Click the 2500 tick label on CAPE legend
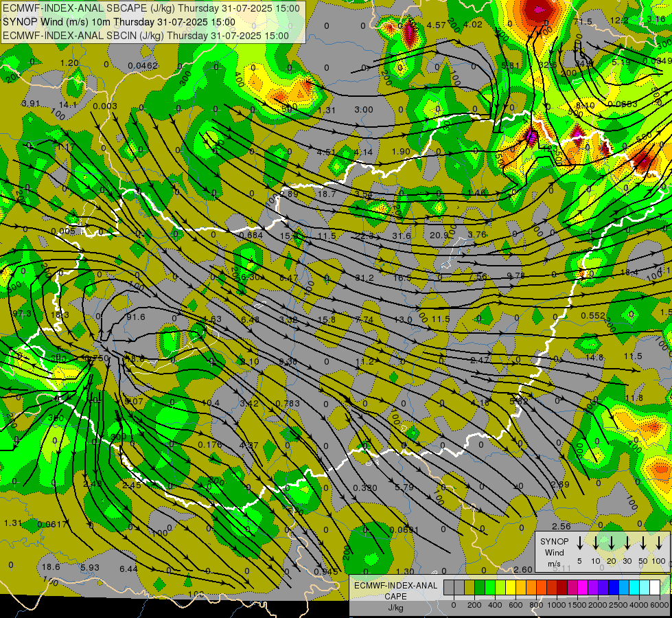The image size is (672, 618). (618, 605)
